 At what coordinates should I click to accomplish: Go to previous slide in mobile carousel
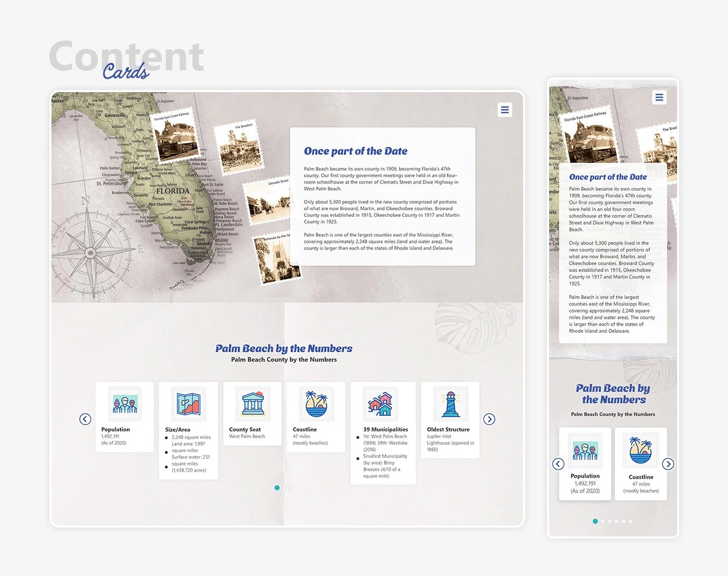pyautogui.click(x=558, y=464)
